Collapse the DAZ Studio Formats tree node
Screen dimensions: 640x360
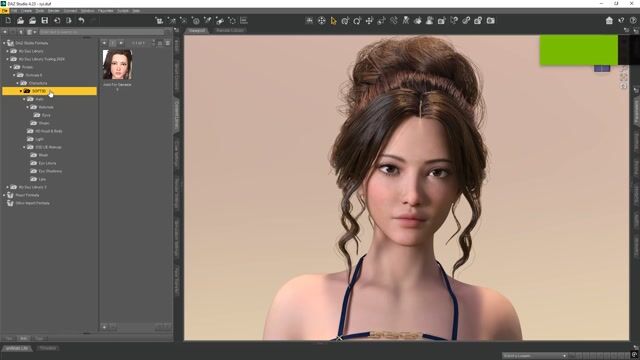click(4, 43)
